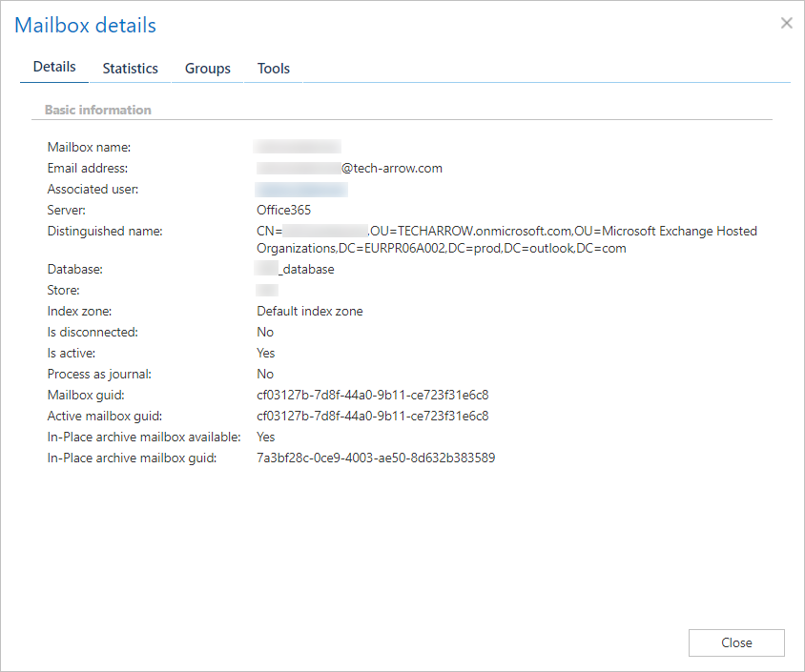Image resolution: width=805 pixels, height=672 pixels.
Task: Select the Tools tab
Action: pyautogui.click(x=273, y=69)
